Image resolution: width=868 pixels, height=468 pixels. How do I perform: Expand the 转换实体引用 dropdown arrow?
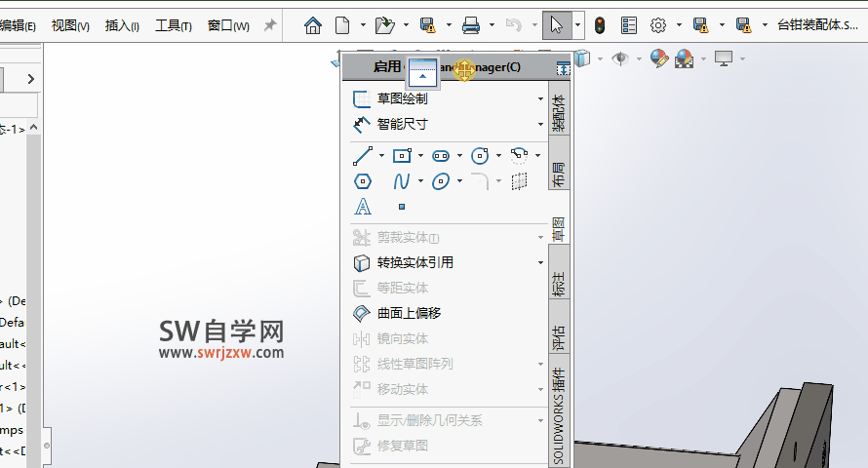tap(540, 262)
